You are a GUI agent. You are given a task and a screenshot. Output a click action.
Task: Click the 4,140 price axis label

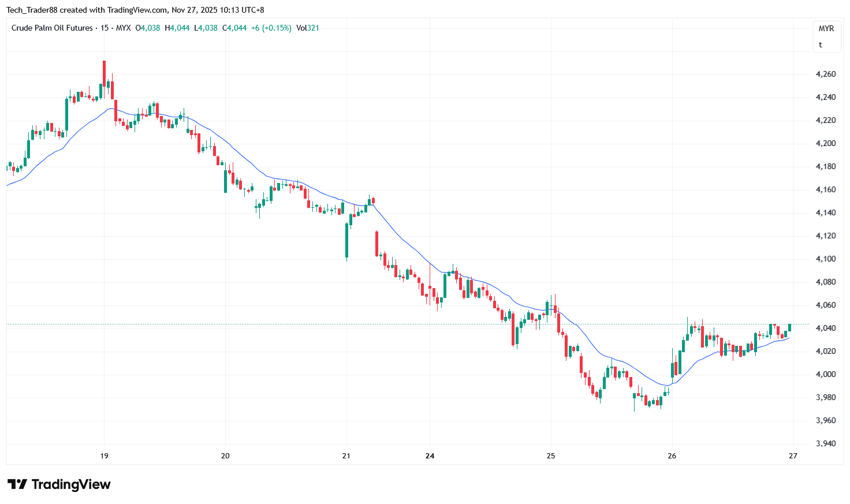826,212
